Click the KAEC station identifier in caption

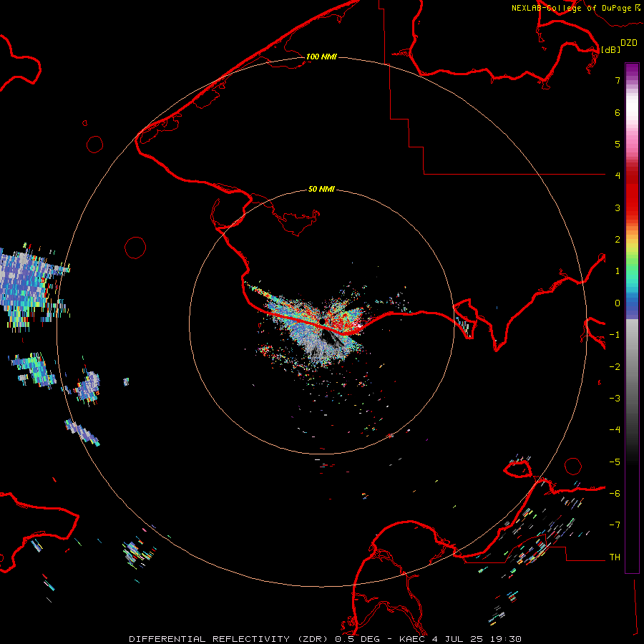pos(413,639)
